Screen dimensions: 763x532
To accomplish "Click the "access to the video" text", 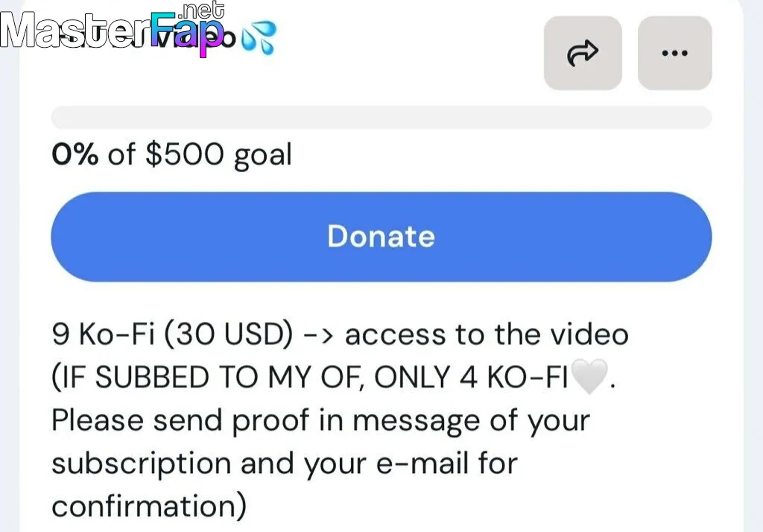I will tap(487, 335).
